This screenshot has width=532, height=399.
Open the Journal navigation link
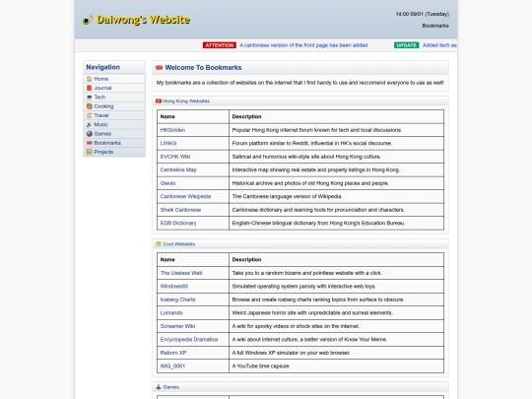pyautogui.click(x=102, y=88)
